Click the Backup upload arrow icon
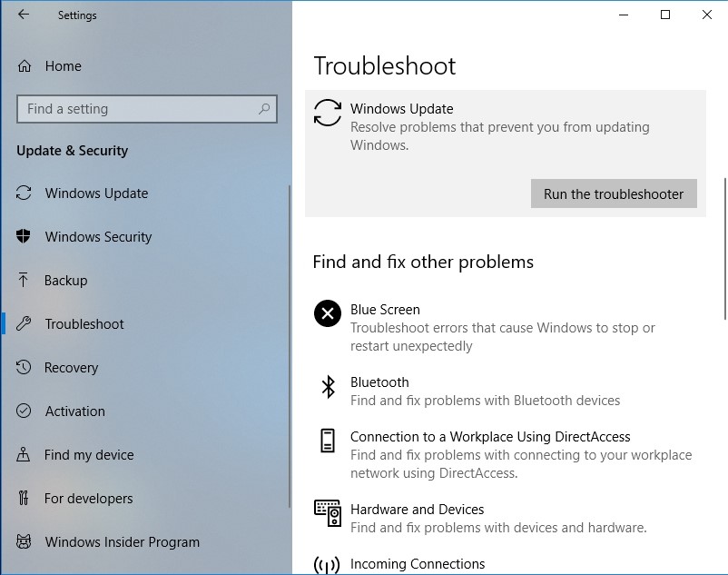The image size is (728, 575). [x=25, y=281]
